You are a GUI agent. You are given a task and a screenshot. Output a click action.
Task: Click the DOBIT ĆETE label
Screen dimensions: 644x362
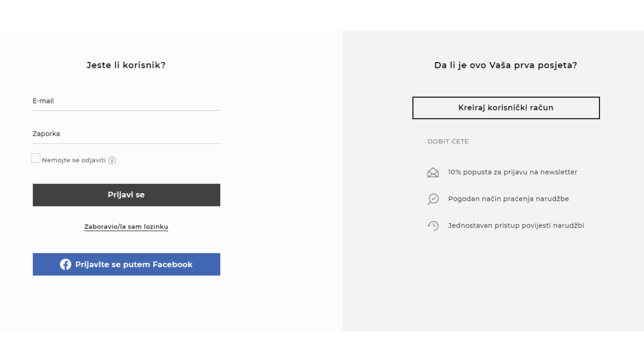(448, 141)
